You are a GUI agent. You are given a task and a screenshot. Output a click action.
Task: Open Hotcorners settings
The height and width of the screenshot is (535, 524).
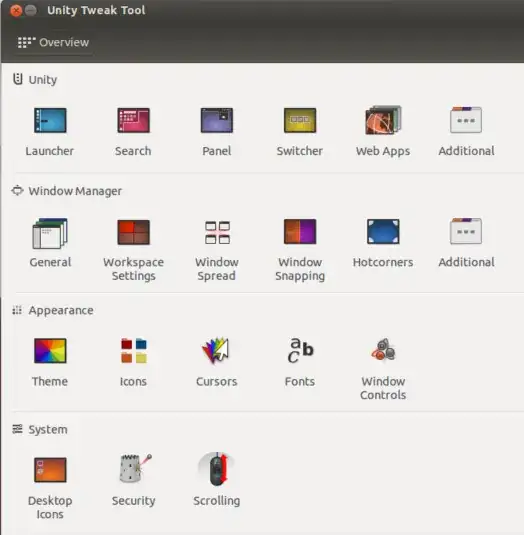tap(383, 232)
